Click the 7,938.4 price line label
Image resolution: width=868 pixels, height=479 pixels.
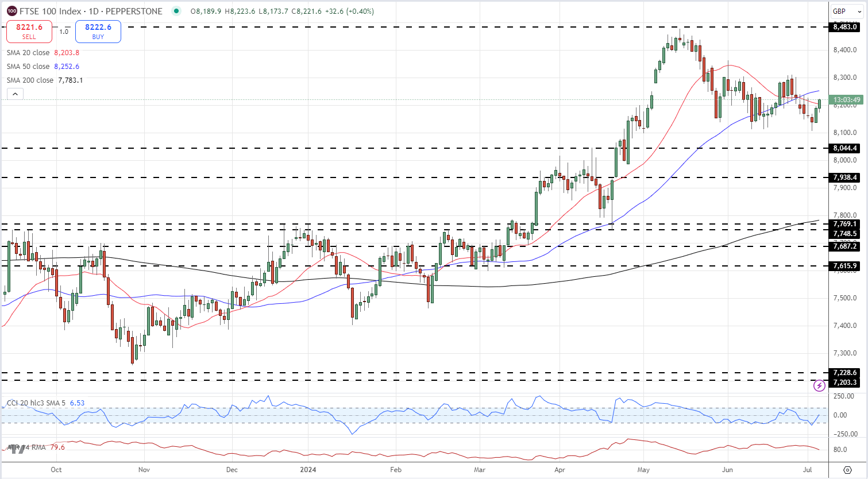845,177
